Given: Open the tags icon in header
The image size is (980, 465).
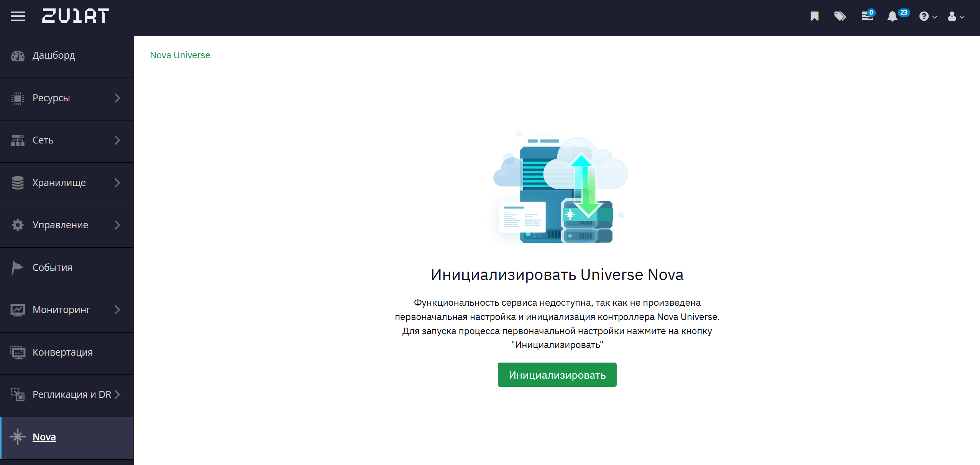Looking at the screenshot, I should tap(840, 16).
